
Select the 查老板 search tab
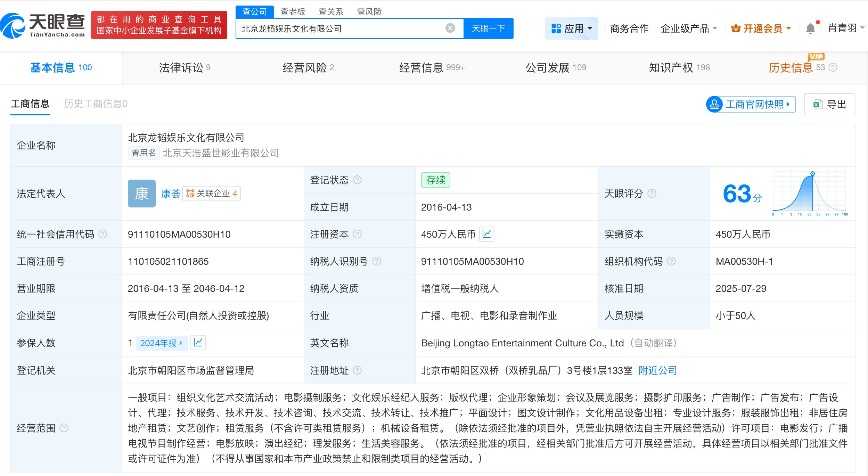(293, 11)
